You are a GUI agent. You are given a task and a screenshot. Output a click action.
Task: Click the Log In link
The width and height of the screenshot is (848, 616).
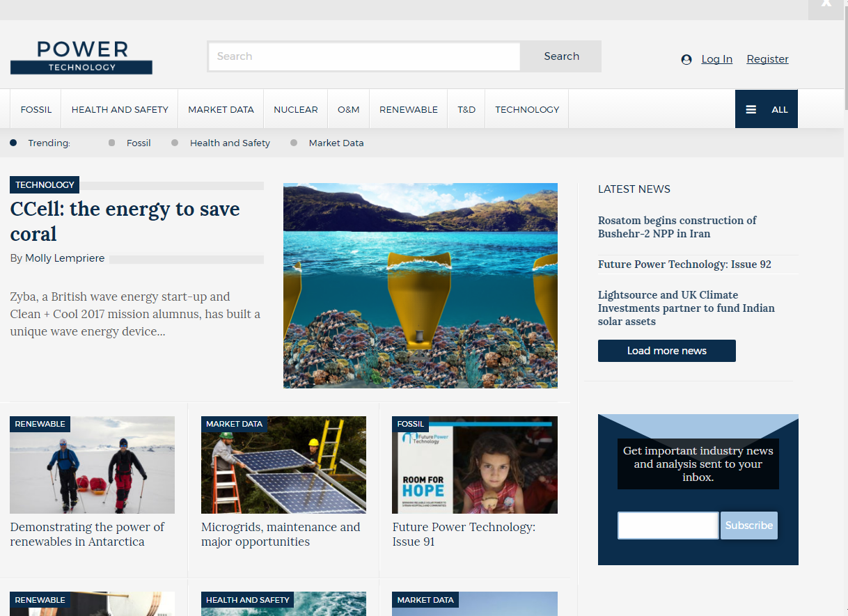716,59
